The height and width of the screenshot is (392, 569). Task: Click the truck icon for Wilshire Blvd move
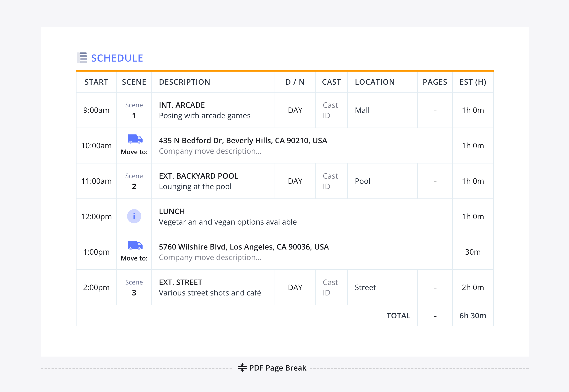(x=135, y=245)
